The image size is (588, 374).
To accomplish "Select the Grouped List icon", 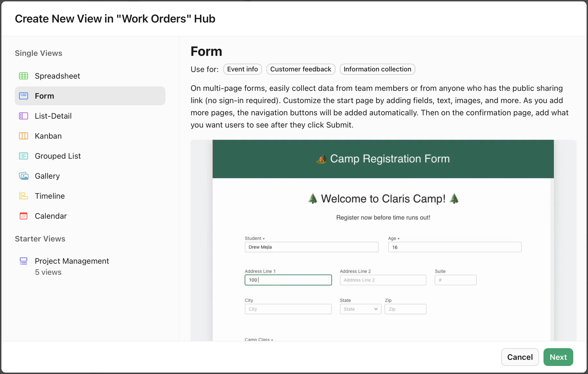I will click(24, 156).
